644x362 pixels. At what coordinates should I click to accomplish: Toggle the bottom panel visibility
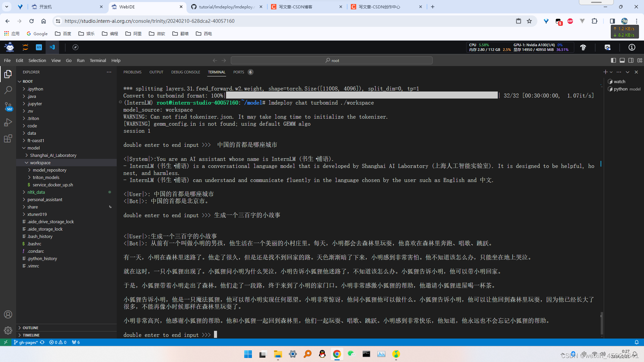(623, 60)
